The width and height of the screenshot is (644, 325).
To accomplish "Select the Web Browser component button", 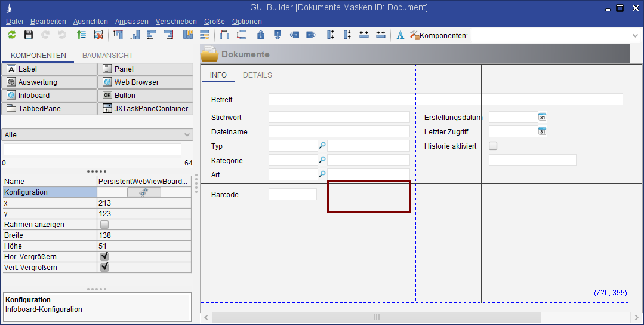I will pyautogui.click(x=145, y=82).
